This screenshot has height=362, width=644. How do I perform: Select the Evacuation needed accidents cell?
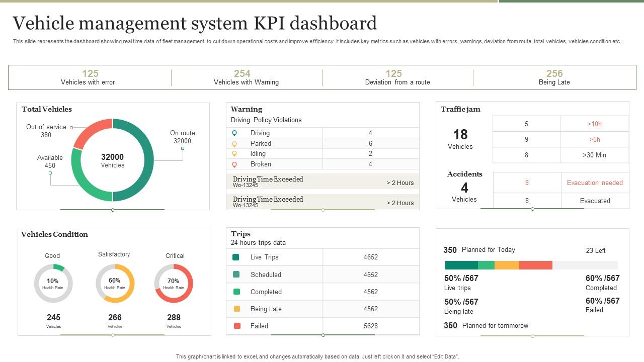[x=595, y=183]
